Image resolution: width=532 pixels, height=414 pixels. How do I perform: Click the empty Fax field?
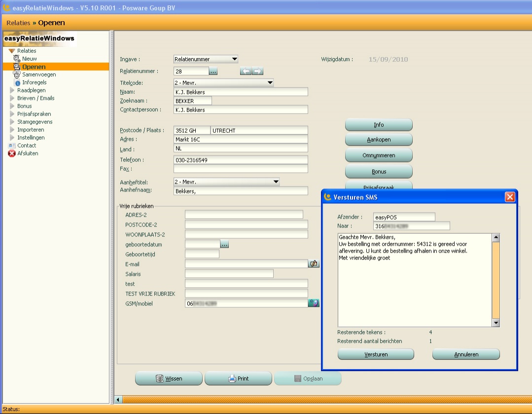click(241, 169)
